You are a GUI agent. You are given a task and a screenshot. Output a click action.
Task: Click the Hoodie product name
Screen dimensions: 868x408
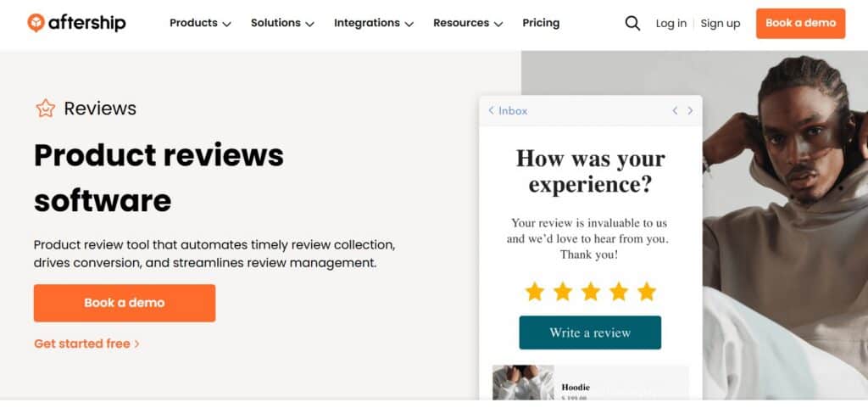point(576,387)
